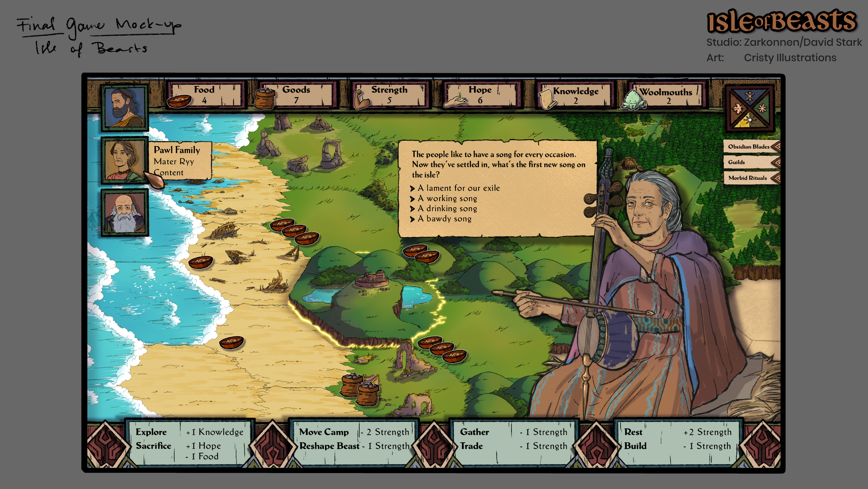
Task: Select the Sacrifice action
Action: click(x=153, y=446)
